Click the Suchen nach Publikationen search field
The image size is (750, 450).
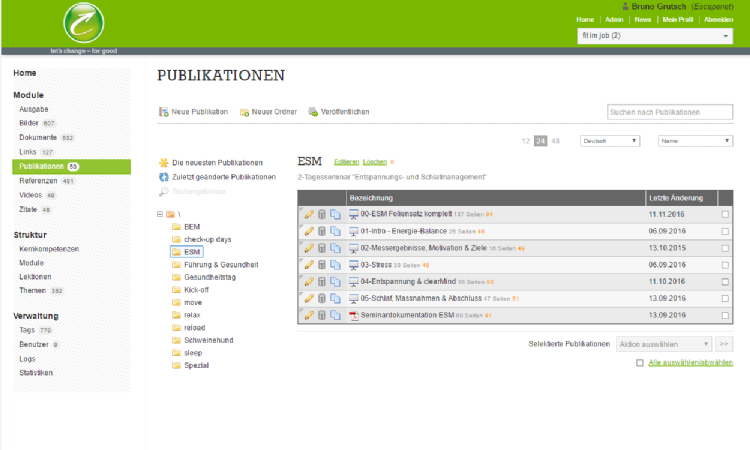coord(669,112)
